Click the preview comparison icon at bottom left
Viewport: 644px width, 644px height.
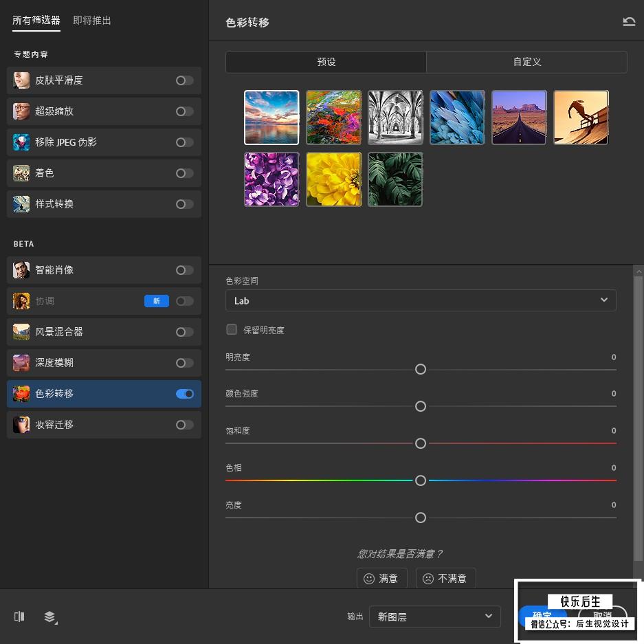coord(19,616)
